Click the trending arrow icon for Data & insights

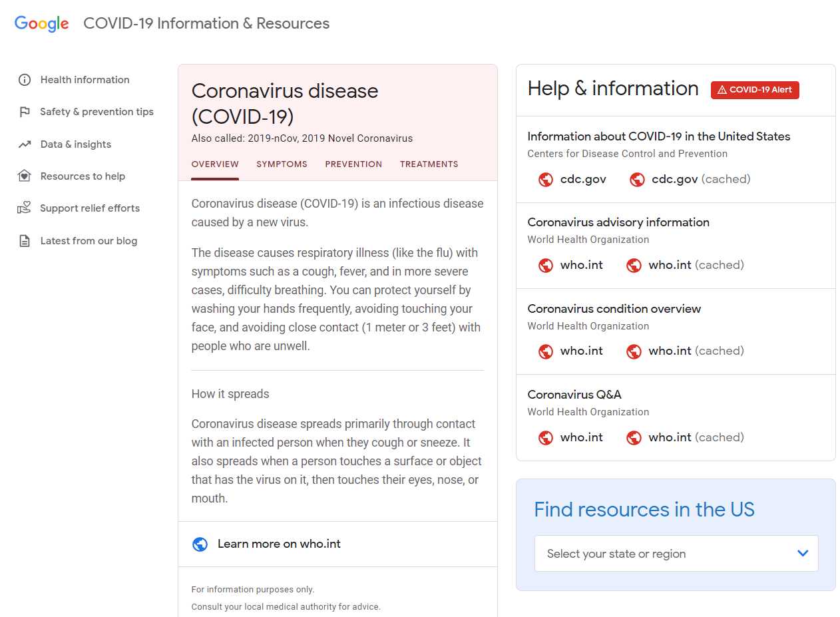click(25, 144)
